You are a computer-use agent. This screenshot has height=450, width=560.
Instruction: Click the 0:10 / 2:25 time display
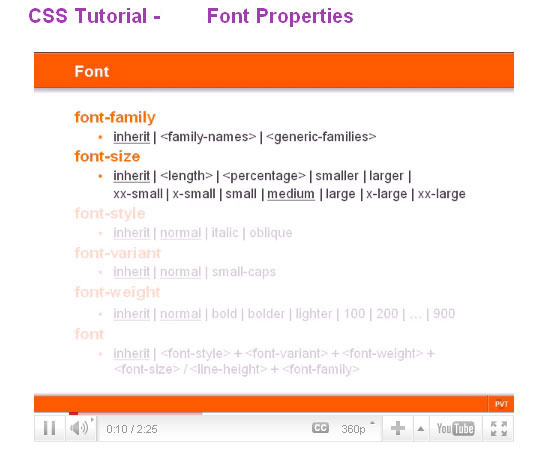pos(132,429)
